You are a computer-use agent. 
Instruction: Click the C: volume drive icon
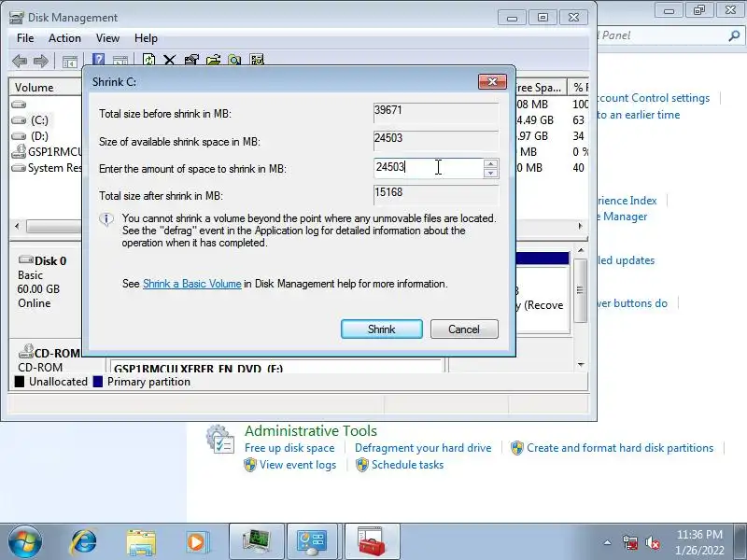click(19, 120)
